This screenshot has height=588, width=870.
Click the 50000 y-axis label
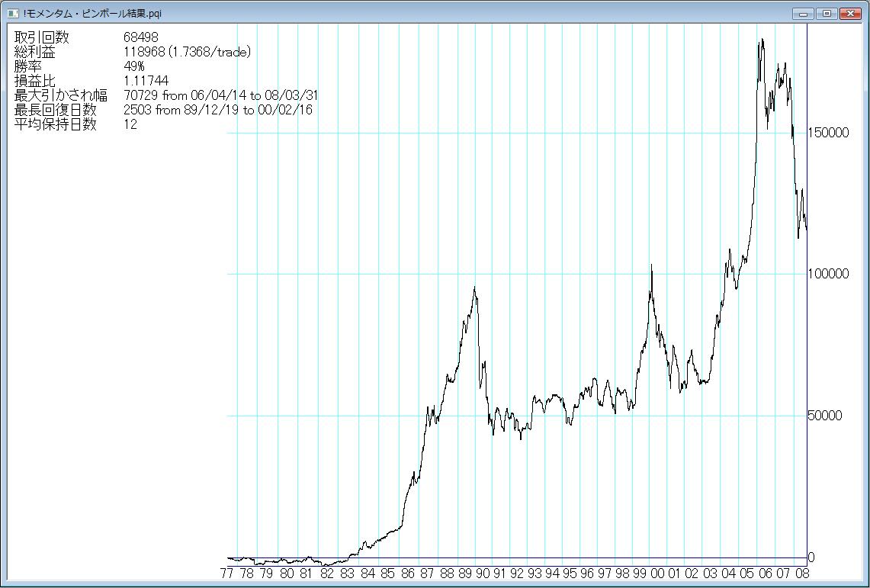tap(827, 416)
